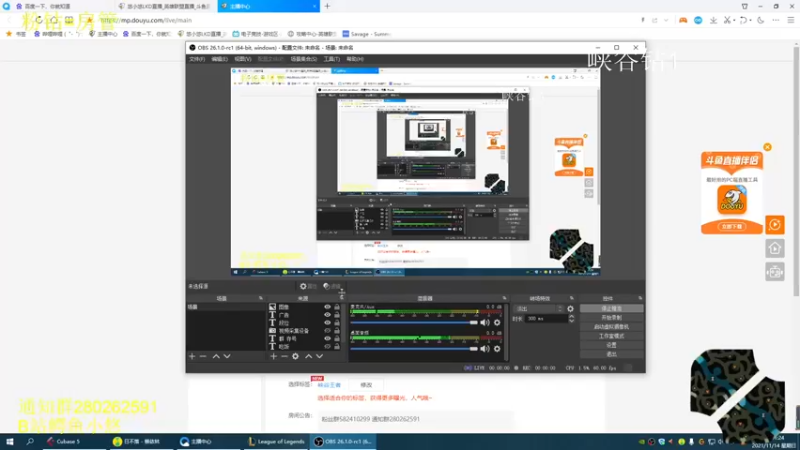Pop out the Audio Mixer dock header icon

click(504, 298)
